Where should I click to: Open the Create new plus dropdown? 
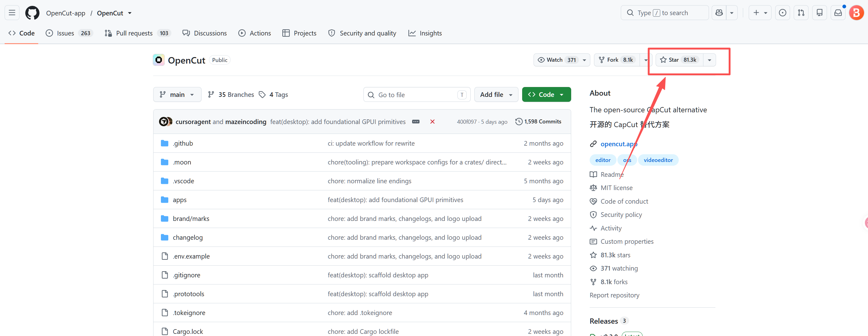point(760,13)
